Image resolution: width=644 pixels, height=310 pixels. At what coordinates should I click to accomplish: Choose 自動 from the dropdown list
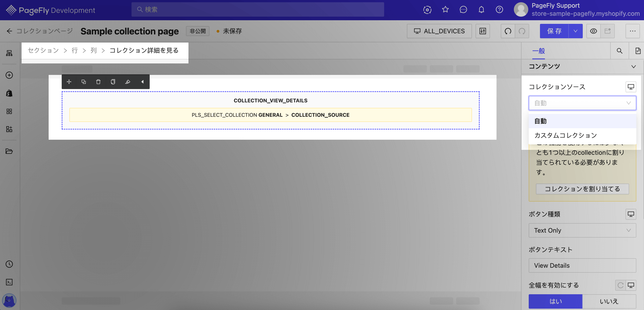pyautogui.click(x=582, y=121)
